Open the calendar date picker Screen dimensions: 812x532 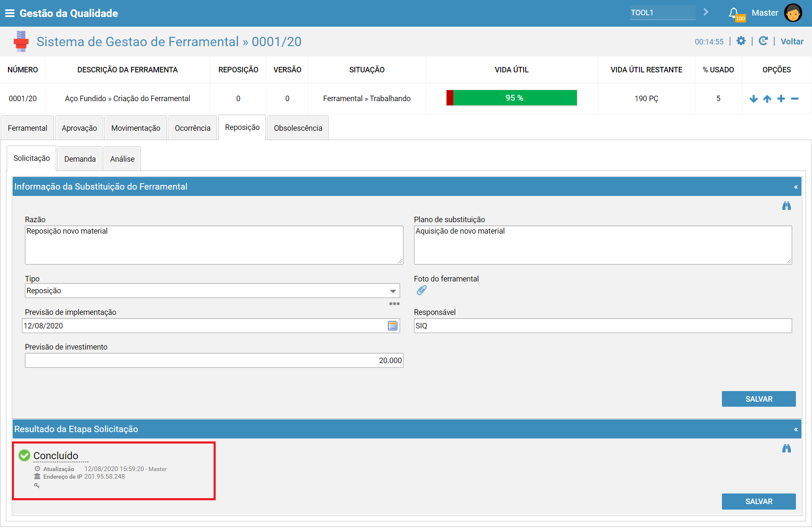(392, 325)
